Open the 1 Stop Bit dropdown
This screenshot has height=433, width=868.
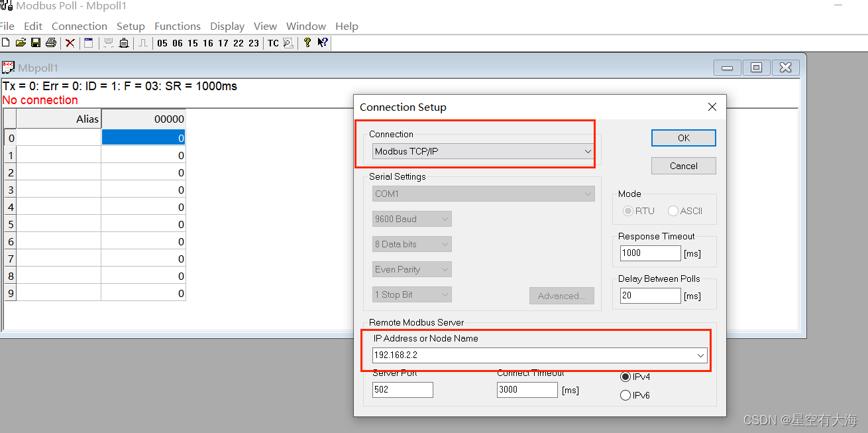coord(411,294)
